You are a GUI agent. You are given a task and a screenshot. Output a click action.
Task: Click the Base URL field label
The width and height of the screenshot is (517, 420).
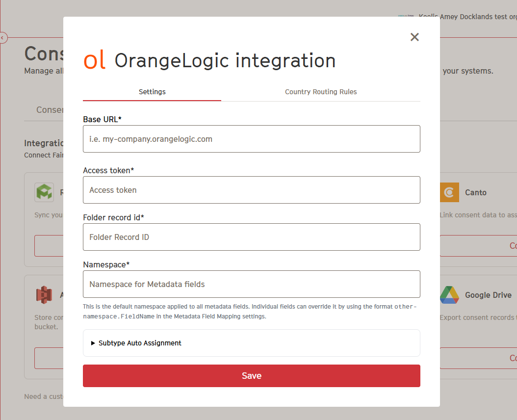(102, 119)
